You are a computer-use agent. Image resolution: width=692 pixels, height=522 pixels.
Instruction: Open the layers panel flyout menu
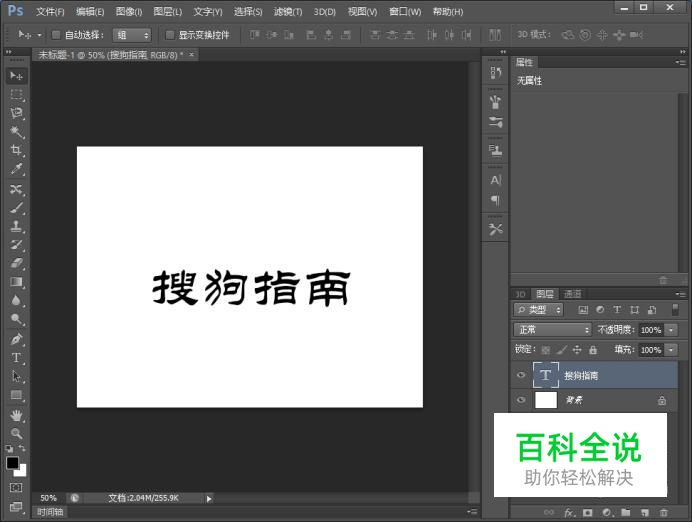(681, 294)
